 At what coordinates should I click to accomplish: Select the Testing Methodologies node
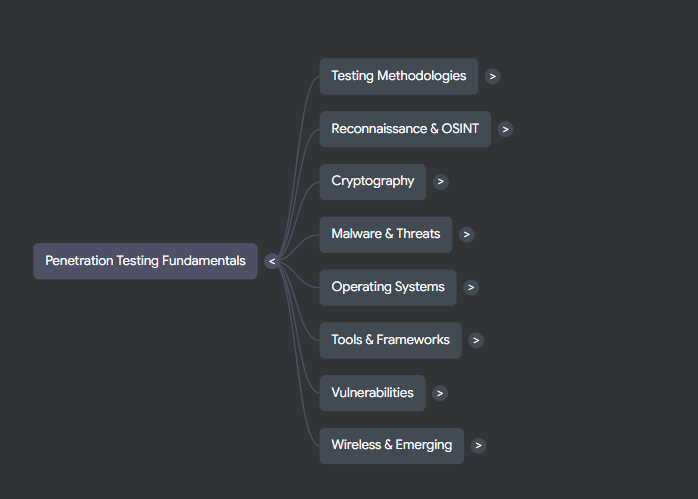[398, 76]
